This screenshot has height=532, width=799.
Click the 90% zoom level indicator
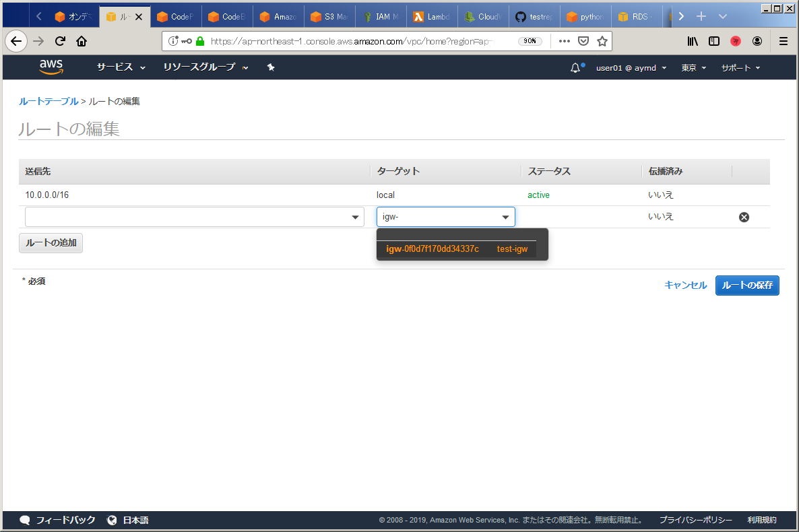coord(530,41)
